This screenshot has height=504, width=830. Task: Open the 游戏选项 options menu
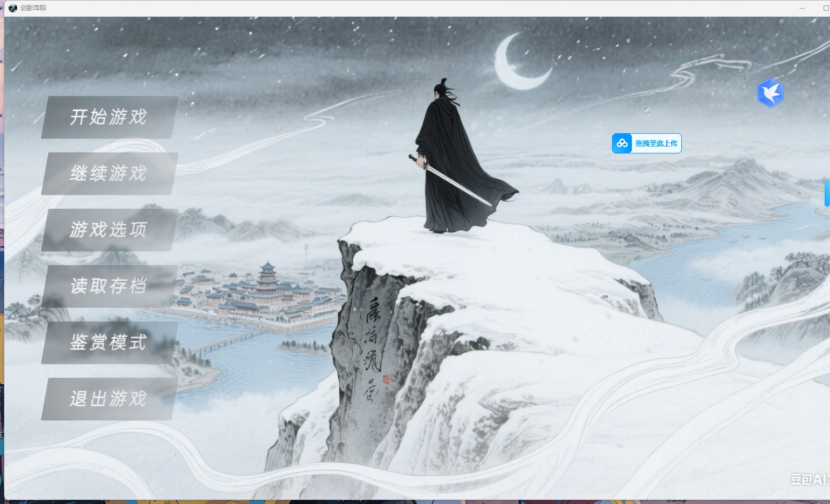(110, 230)
